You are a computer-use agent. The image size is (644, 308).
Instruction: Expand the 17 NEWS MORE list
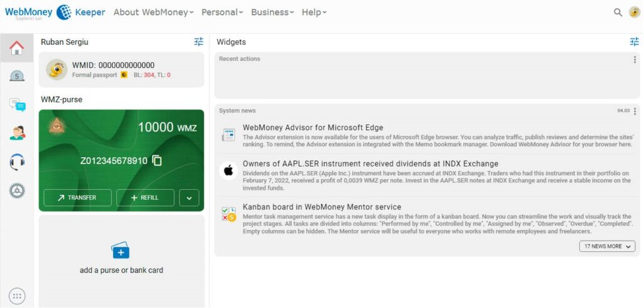607,246
